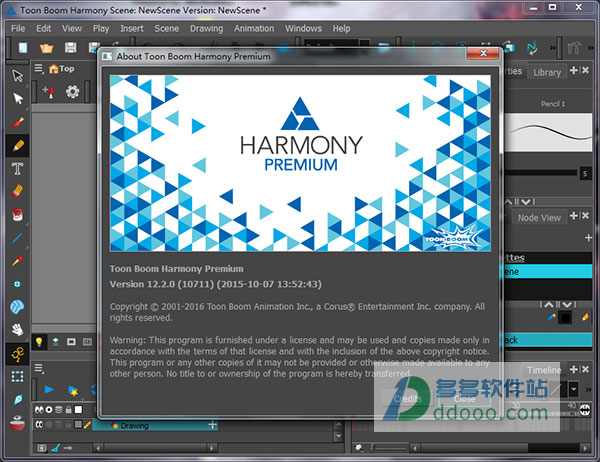600x462 pixels.
Task: Select the Eraser tool
Action: (x=18, y=191)
